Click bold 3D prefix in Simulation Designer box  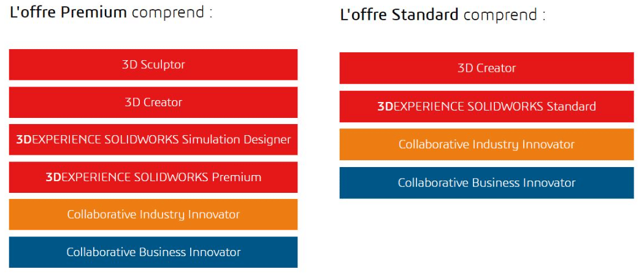tap(24, 139)
